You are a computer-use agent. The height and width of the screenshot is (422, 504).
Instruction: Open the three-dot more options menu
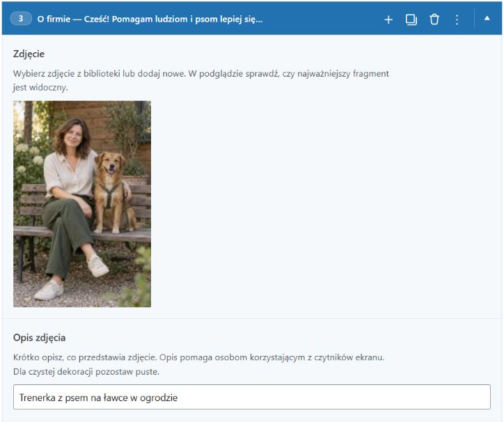point(457,19)
